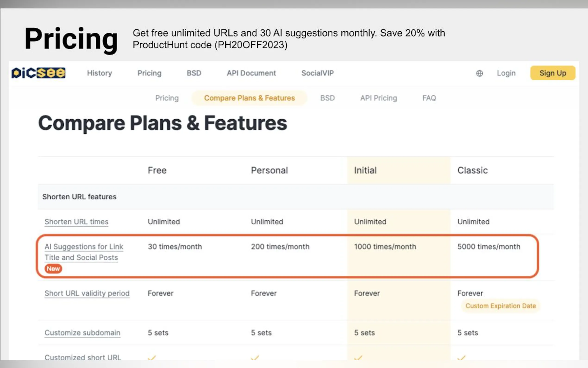
Task: Click the Custom Expiration Date tag
Action: click(500, 306)
